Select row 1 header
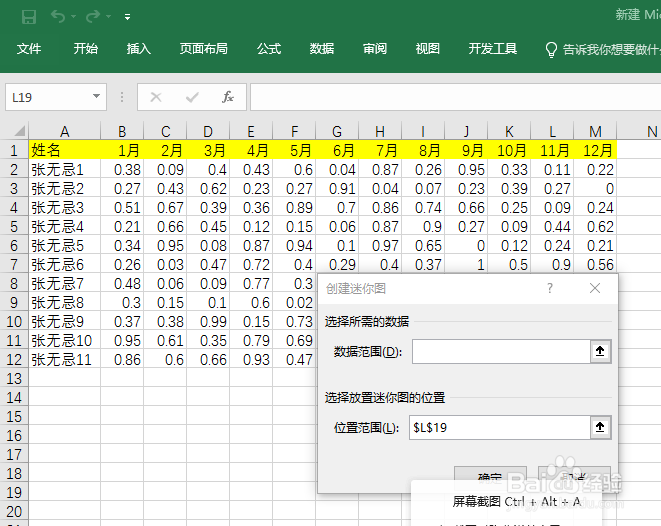The height and width of the screenshot is (526, 661). 14,150
